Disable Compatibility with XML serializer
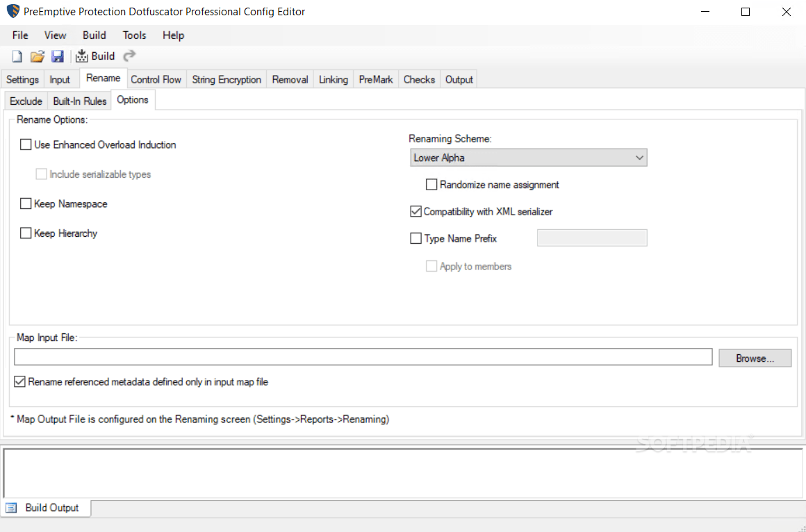The height and width of the screenshot is (532, 806). pyautogui.click(x=416, y=211)
